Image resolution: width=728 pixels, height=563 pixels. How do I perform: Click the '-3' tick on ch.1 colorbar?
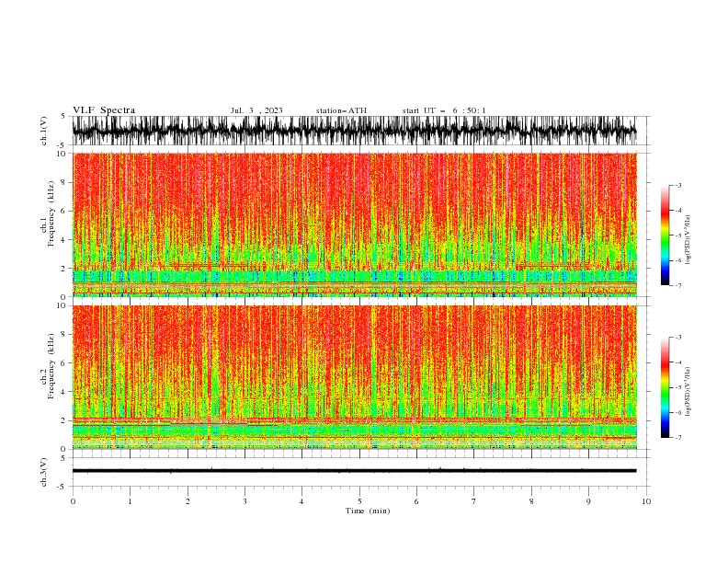[x=678, y=185]
